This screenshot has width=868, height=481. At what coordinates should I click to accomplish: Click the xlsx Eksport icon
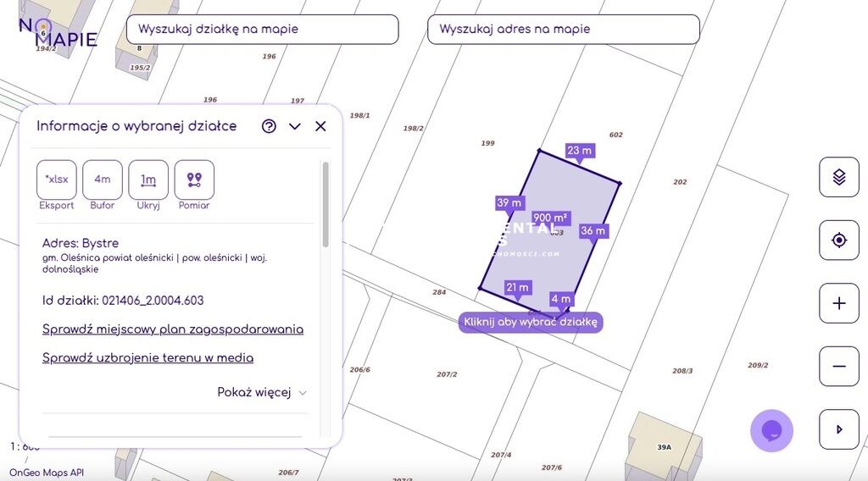click(57, 180)
